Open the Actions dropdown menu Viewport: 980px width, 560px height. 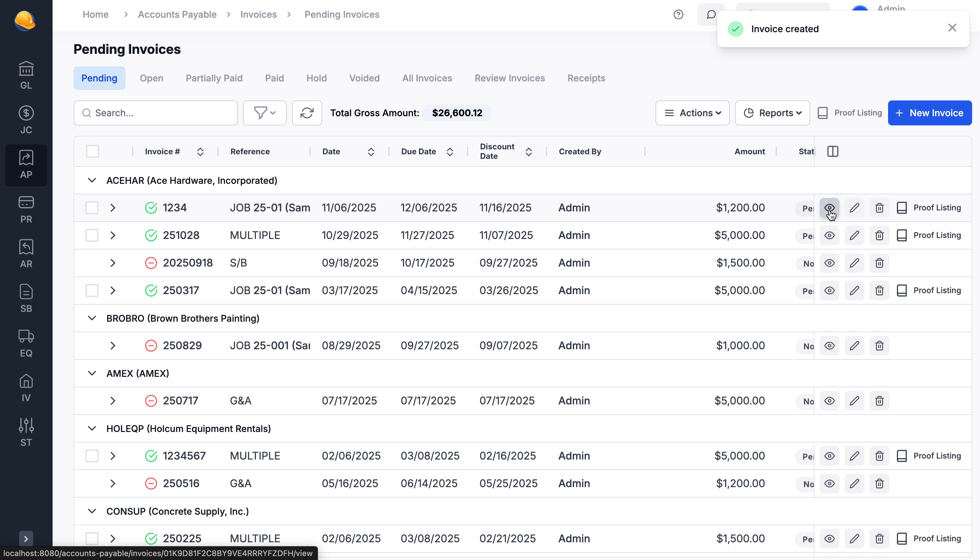692,113
